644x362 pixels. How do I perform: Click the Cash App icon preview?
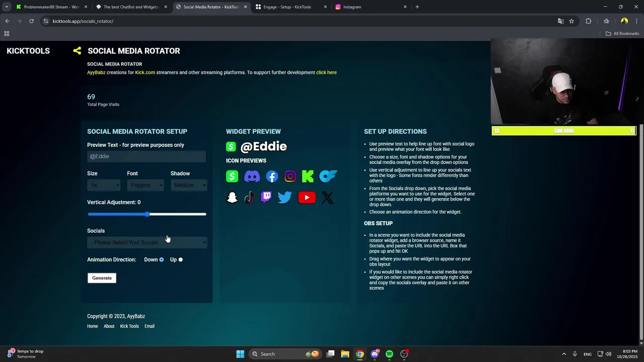[x=232, y=176]
